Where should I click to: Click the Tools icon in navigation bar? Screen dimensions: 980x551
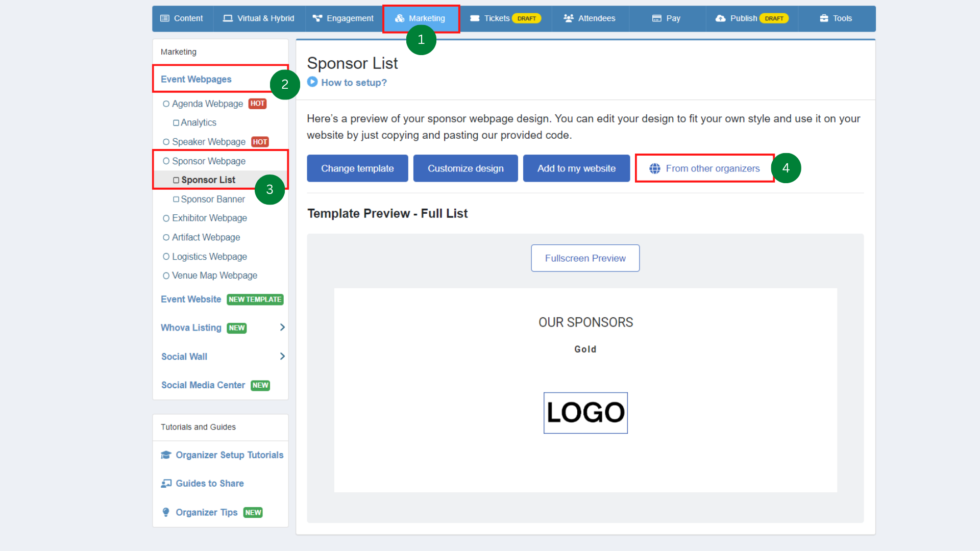pos(823,18)
